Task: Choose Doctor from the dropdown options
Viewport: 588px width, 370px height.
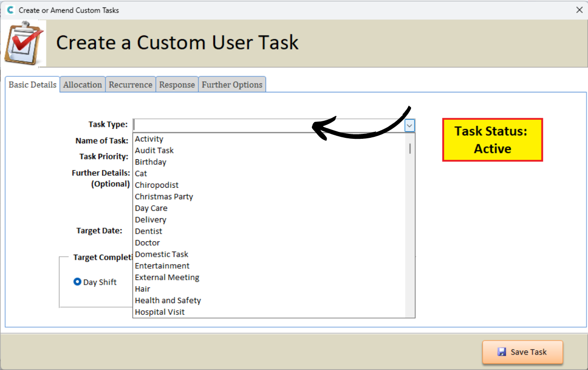Action: tap(147, 243)
